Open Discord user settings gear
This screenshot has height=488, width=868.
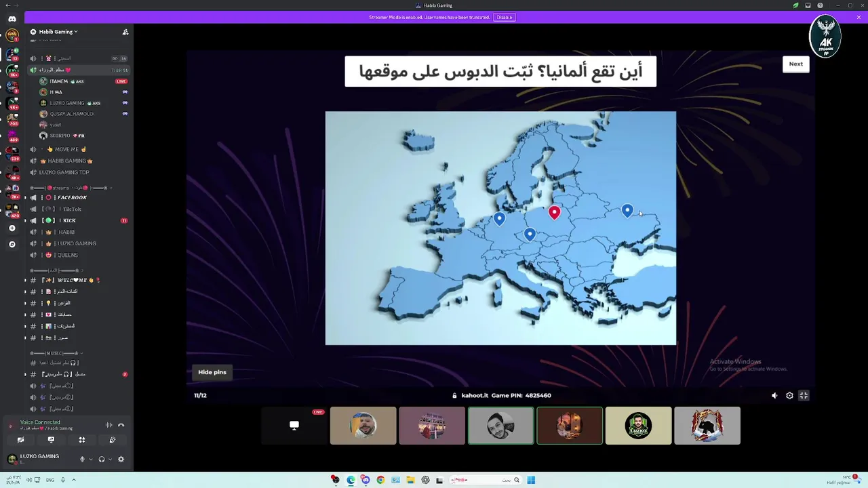[x=121, y=459]
